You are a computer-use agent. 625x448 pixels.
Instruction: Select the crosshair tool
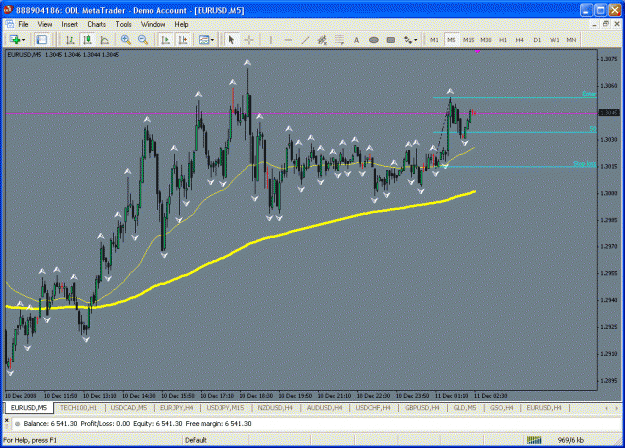[249, 40]
